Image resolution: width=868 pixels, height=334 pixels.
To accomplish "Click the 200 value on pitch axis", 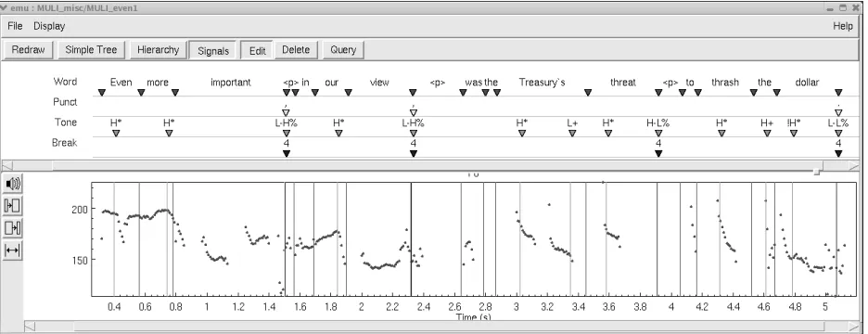I will point(80,210).
